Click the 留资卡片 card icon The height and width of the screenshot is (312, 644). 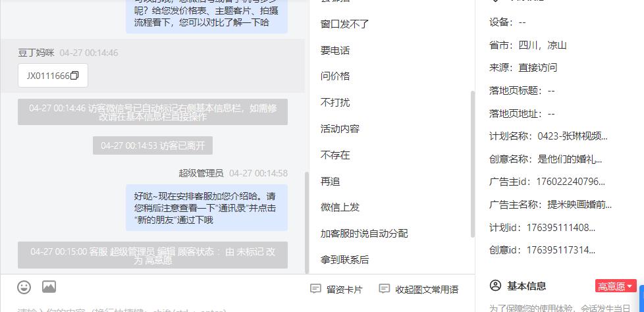(315, 288)
